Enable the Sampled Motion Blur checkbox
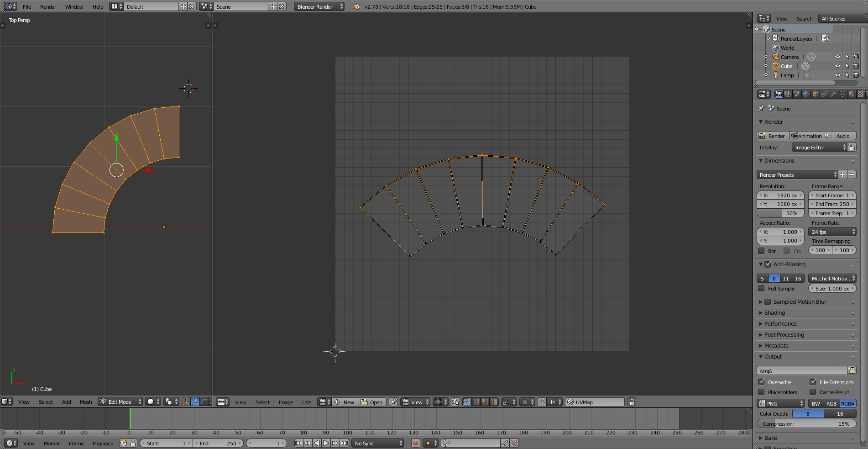Image resolution: width=868 pixels, height=449 pixels. [768, 301]
